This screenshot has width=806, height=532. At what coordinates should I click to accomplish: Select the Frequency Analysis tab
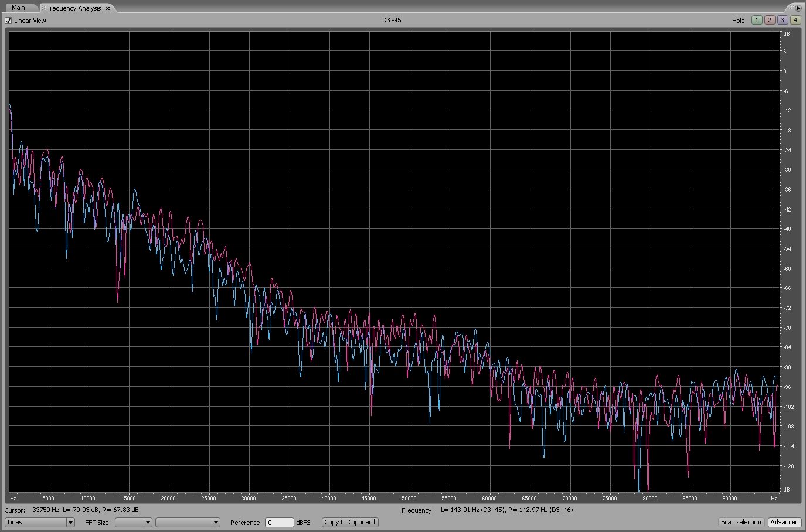(73, 9)
